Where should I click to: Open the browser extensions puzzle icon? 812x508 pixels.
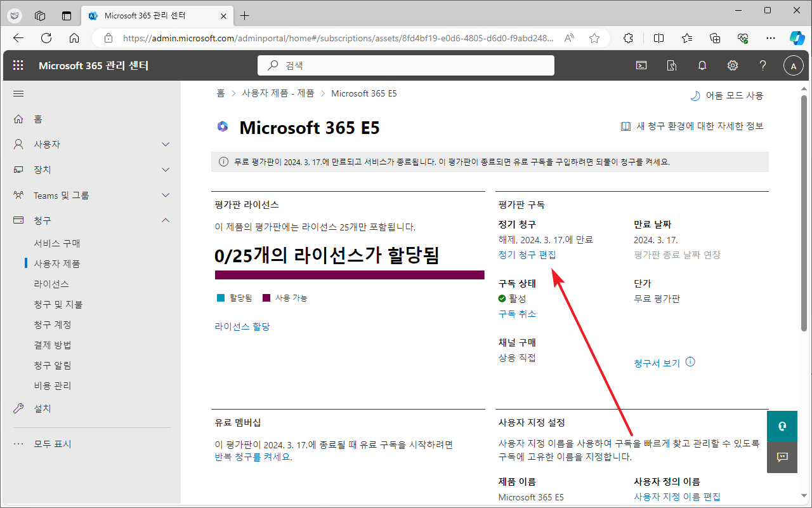(628, 38)
